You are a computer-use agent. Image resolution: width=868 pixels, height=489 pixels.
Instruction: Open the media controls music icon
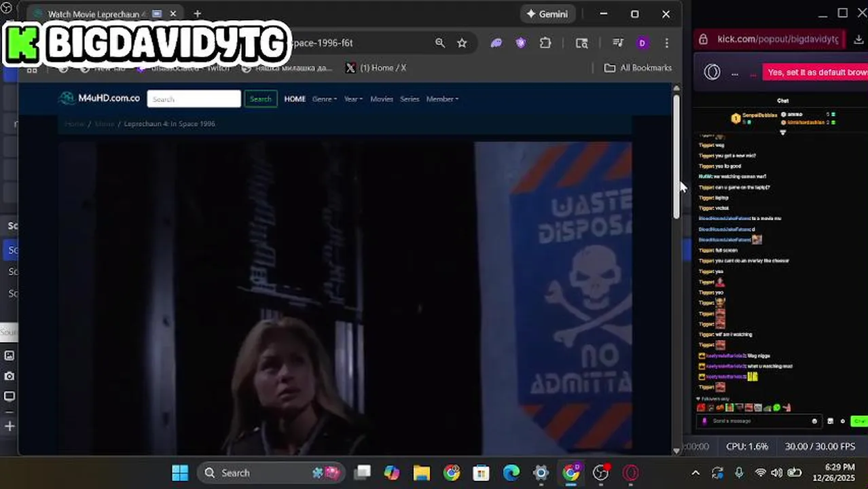[618, 43]
